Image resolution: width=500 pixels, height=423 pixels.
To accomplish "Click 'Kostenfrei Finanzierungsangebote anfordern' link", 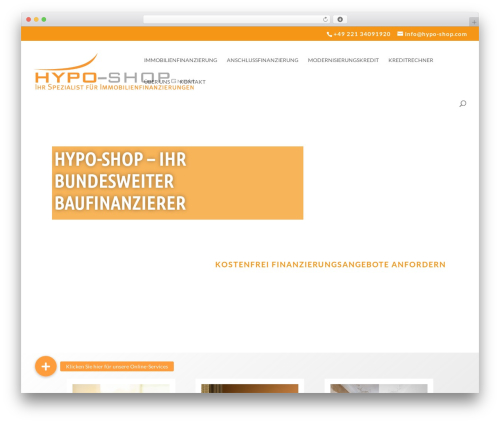I will pyautogui.click(x=330, y=265).
